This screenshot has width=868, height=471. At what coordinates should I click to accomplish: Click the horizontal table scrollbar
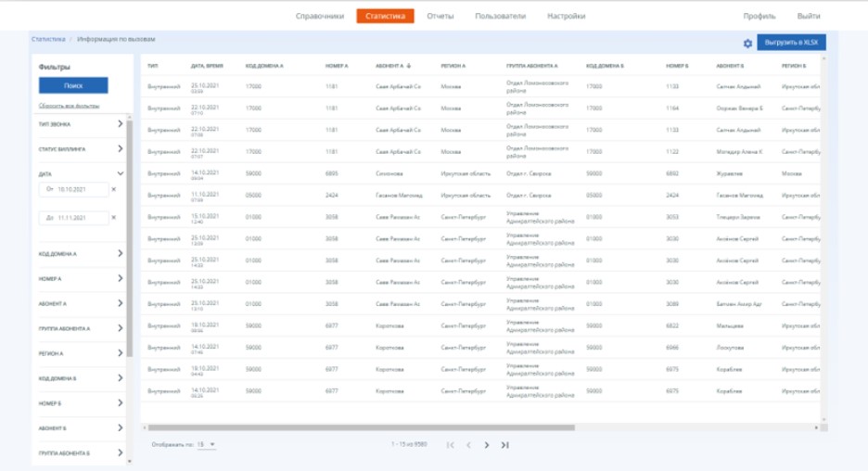coord(361,427)
